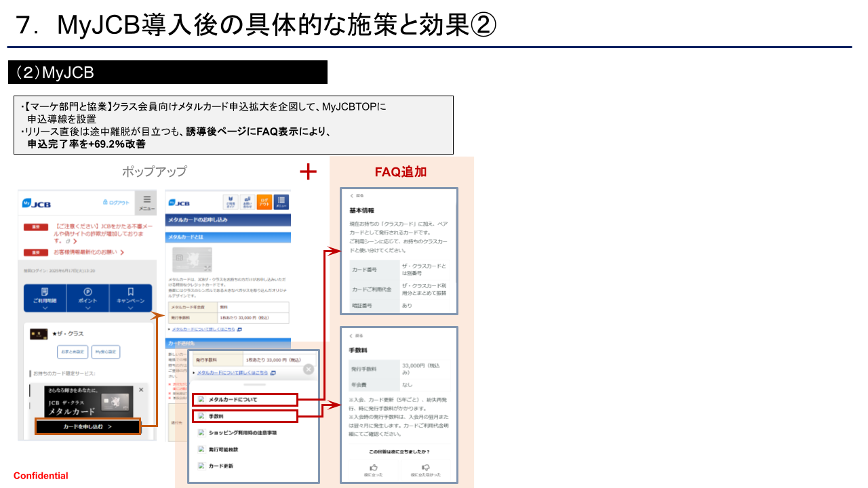Select the メタルカードについて FAQ item
This screenshot has height=488, width=868.
point(244,400)
